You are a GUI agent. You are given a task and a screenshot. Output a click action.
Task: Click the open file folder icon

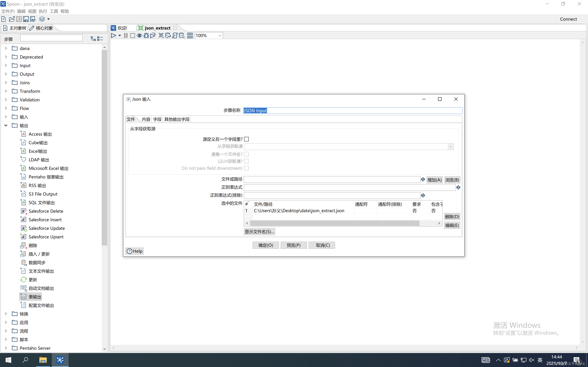[12, 19]
